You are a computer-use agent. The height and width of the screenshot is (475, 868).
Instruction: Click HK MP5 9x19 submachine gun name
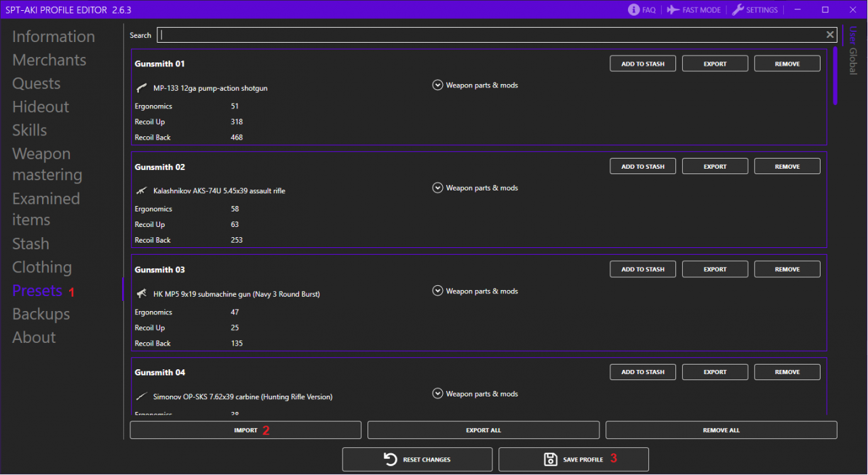(x=237, y=294)
